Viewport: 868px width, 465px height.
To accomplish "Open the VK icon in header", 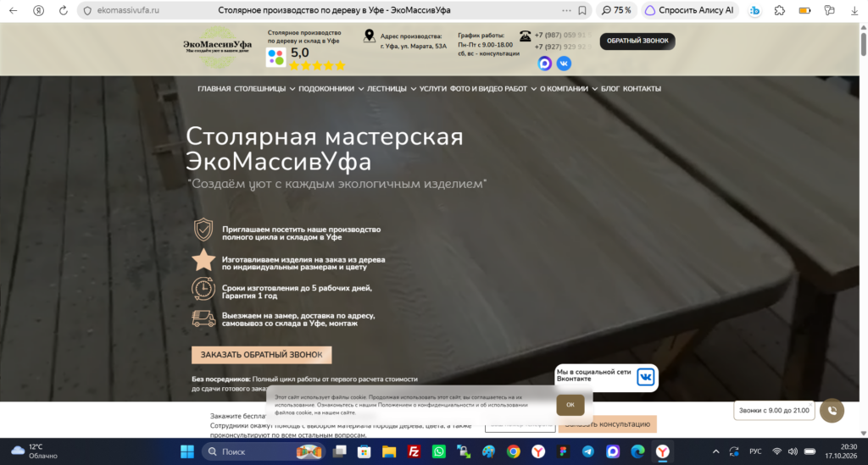I will [x=564, y=64].
